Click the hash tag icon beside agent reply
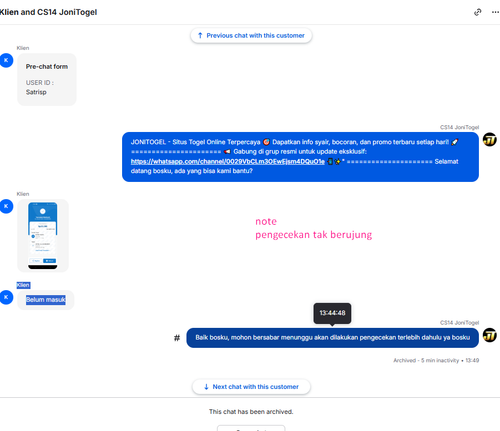 177,338
